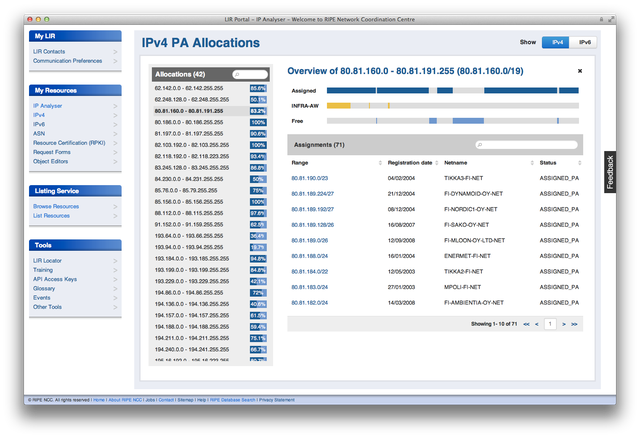Open Request Forms
Image resolution: width=640 pixels, height=438 pixels.
51,152
